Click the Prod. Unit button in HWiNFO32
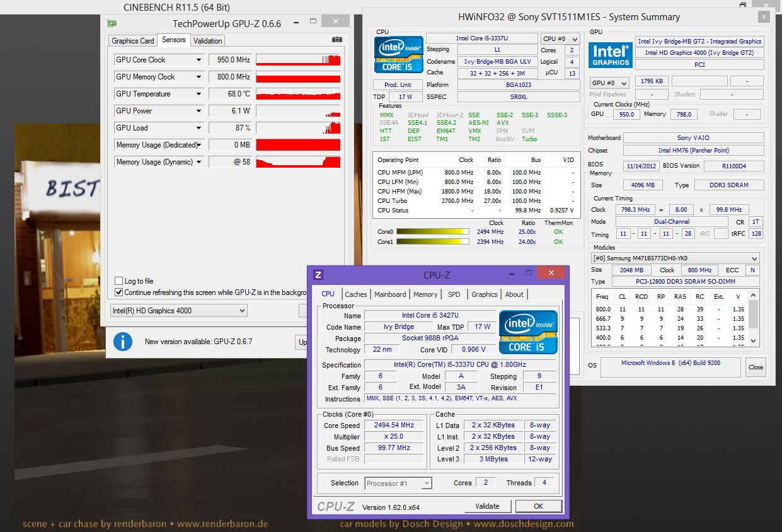 point(398,85)
